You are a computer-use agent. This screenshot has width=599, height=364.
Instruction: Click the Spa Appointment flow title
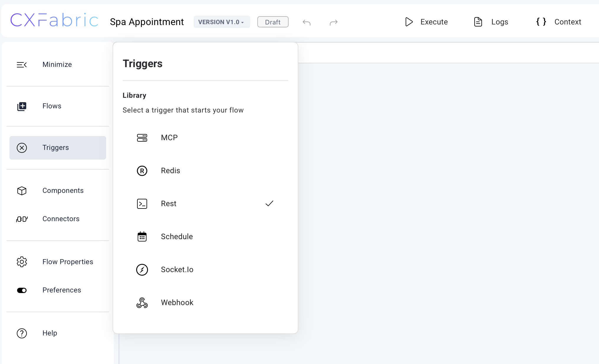tap(147, 22)
